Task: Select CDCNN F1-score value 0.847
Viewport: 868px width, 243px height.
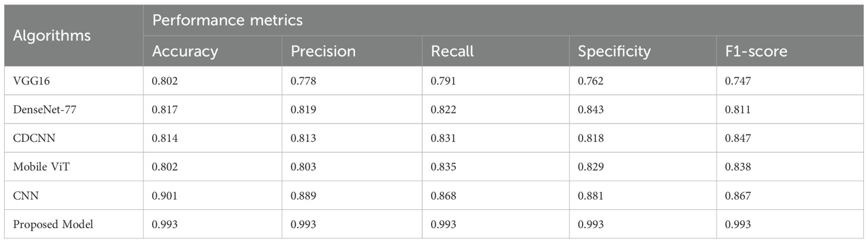Action: pos(738,138)
